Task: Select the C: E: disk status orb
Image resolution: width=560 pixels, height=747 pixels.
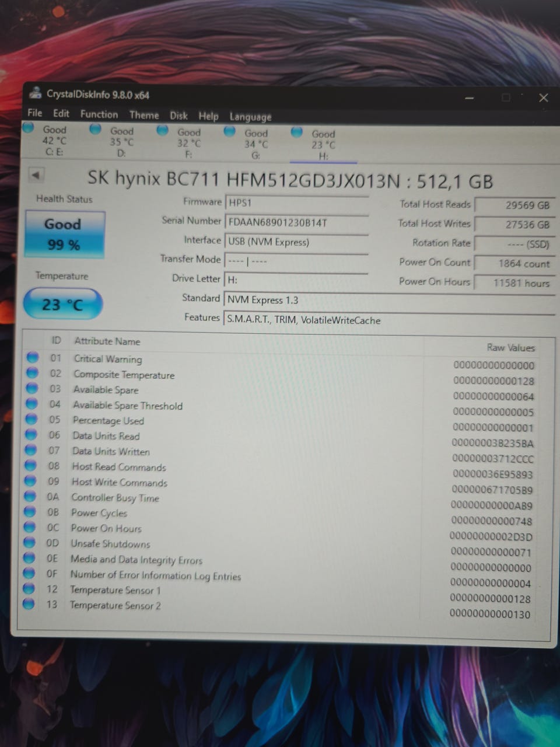Action: 29,127
